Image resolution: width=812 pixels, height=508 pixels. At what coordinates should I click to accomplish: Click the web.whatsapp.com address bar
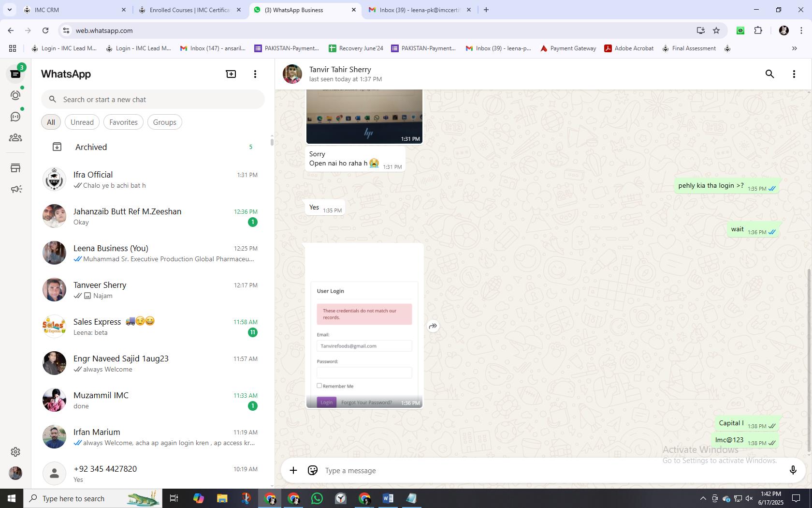tap(377, 30)
